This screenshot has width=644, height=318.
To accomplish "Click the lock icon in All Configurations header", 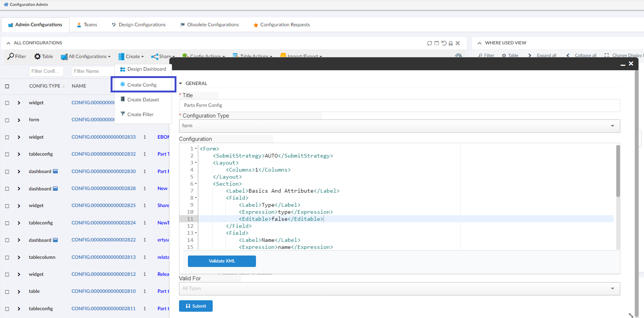I will tap(451, 43).
